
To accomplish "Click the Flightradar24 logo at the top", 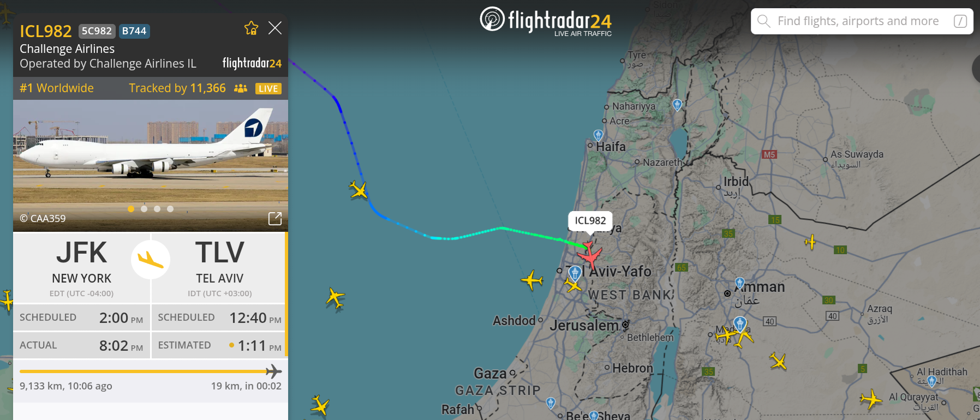I will [x=546, y=21].
